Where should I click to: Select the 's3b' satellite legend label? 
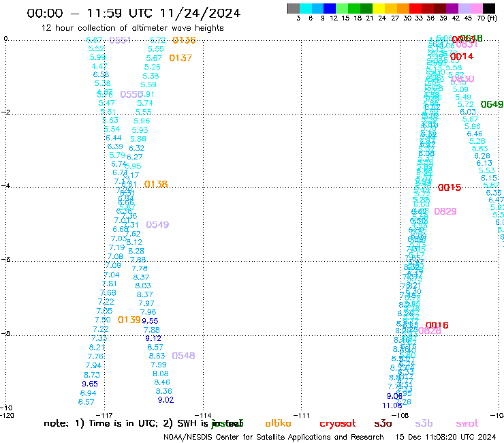[424, 423]
